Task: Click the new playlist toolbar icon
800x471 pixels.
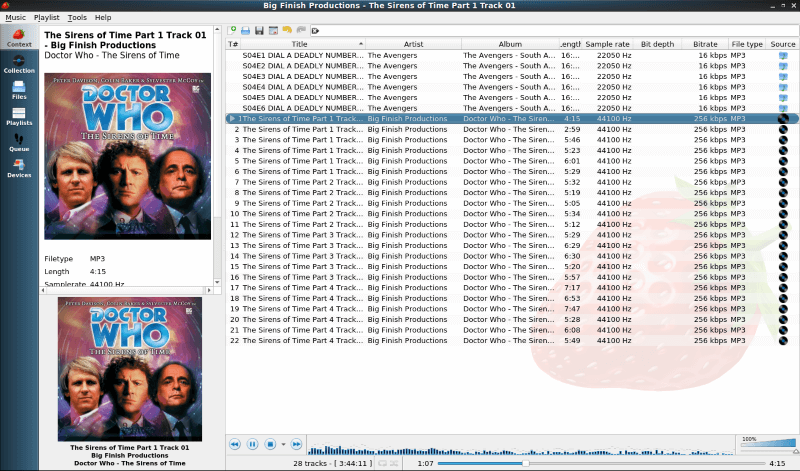Action: [x=232, y=31]
